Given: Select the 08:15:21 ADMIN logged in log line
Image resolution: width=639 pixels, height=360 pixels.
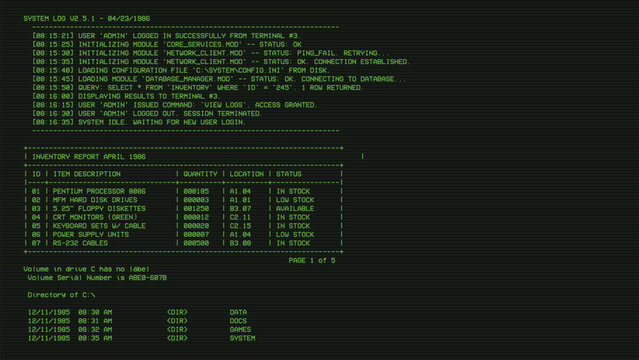Looking at the screenshot, I should point(166,36).
